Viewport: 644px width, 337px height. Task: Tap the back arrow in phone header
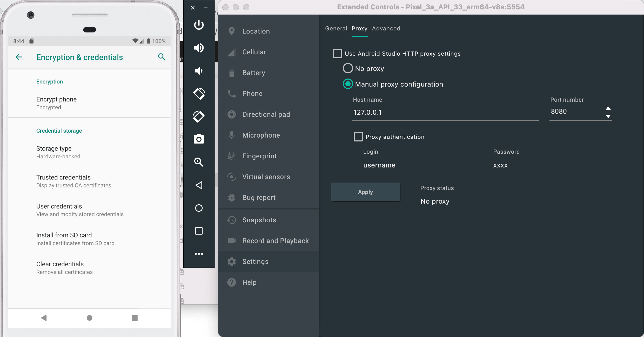pos(19,57)
